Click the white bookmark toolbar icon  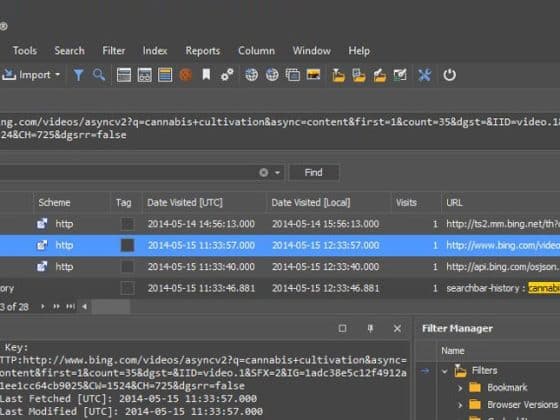tap(206, 75)
